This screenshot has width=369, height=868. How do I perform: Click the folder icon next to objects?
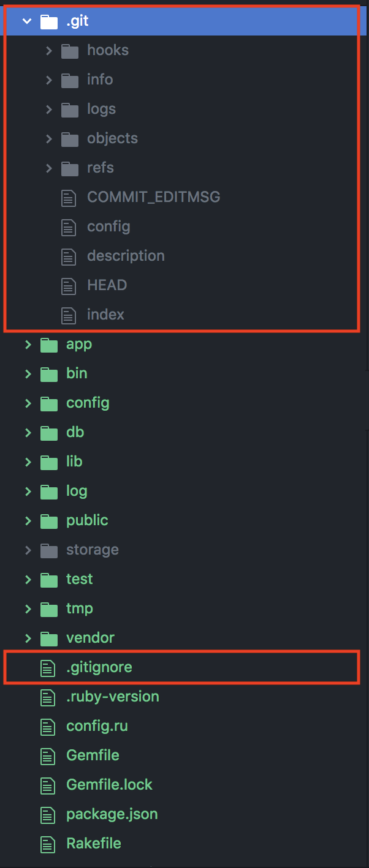point(69,138)
